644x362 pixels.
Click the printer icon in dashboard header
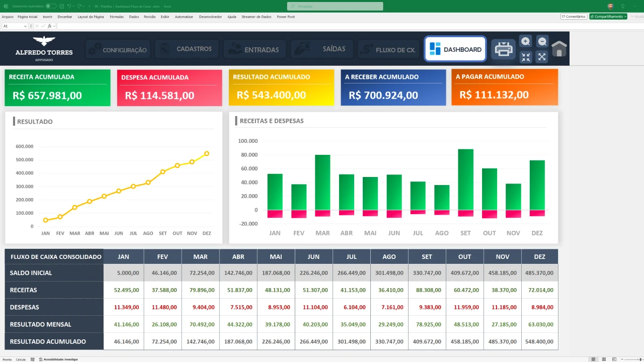(503, 49)
